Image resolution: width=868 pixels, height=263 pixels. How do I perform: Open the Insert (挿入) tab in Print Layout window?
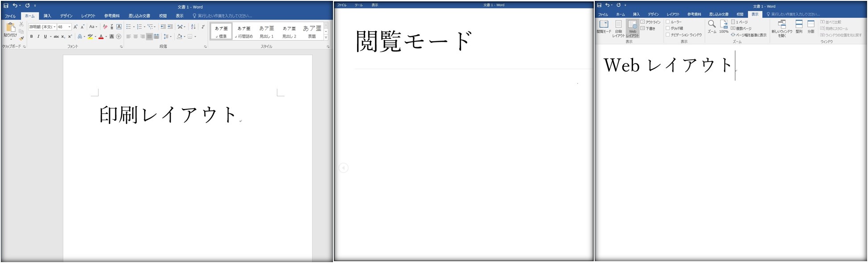tap(47, 16)
